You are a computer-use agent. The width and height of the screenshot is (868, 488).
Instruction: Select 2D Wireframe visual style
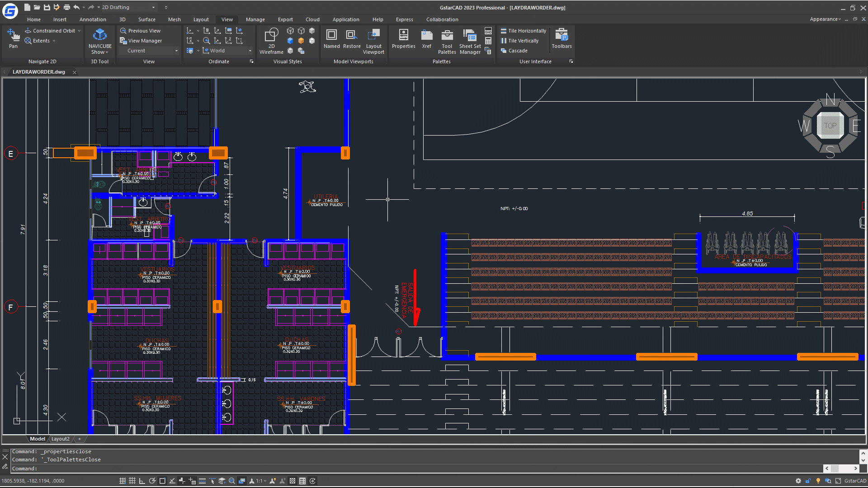point(271,41)
